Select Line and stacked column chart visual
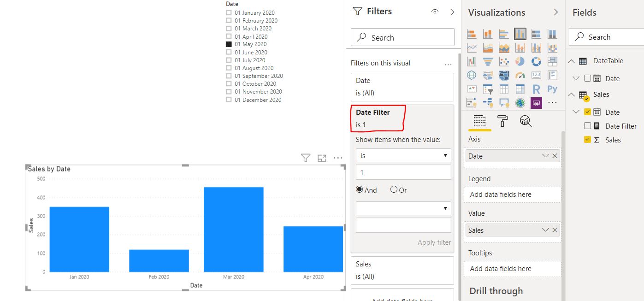 (520, 47)
